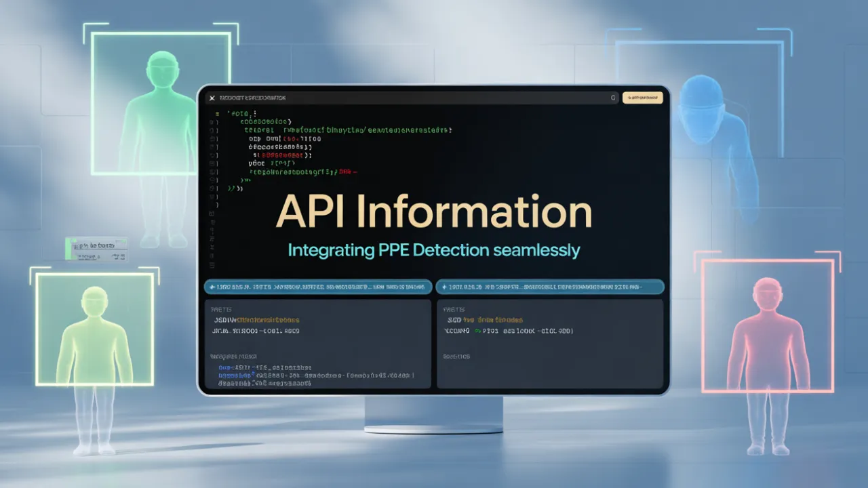The height and width of the screenshot is (488, 868).
Task: Click the green arrow icon in right lower panel
Action: (x=477, y=331)
